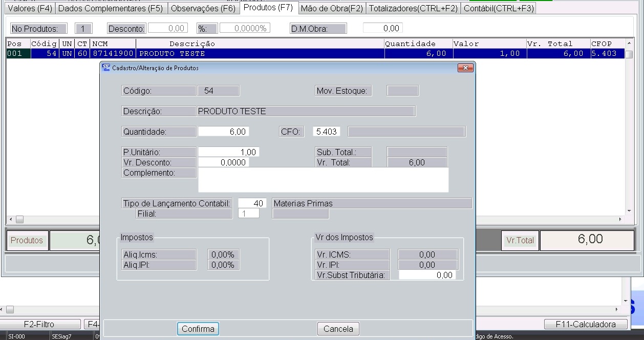The width and height of the screenshot is (644, 340).
Task: Switch to the Mão de Obra(F2) tab
Action: [332, 8]
